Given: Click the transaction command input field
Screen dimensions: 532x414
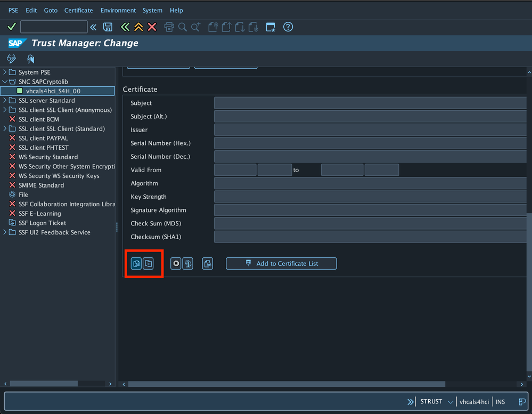Looking at the screenshot, I should point(54,27).
